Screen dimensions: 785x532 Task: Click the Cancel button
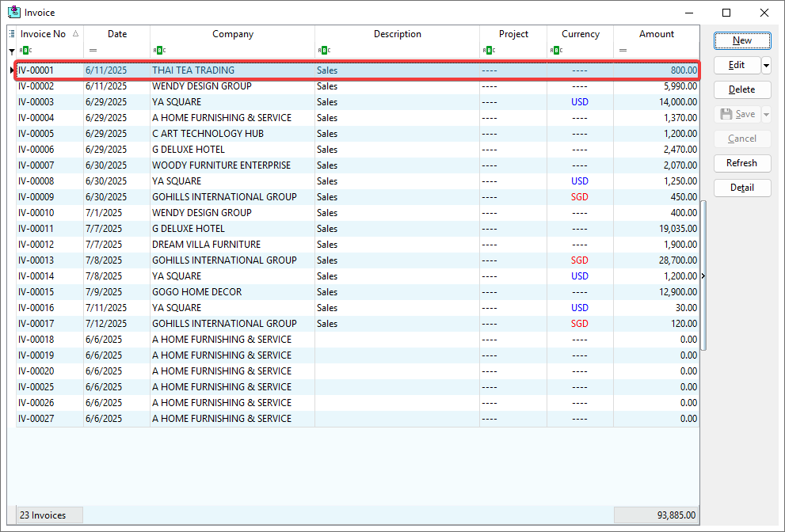pyautogui.click(x=742, y=139)
